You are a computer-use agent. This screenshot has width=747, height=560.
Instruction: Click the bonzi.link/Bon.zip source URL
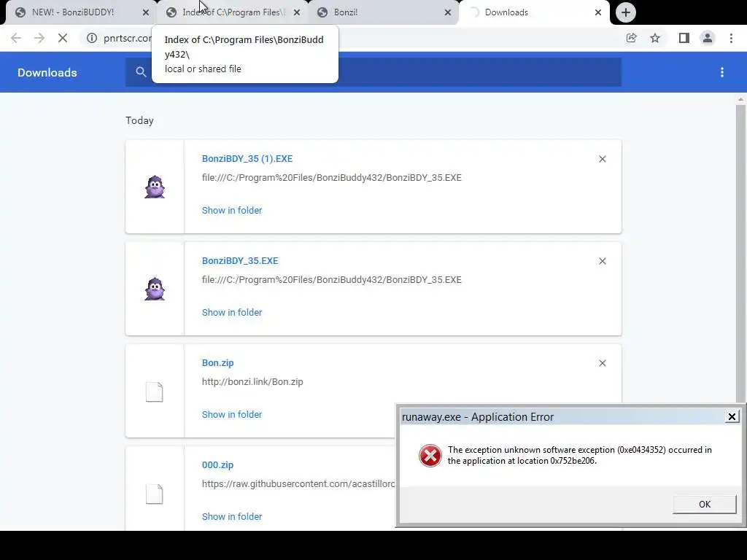(252, 382)
